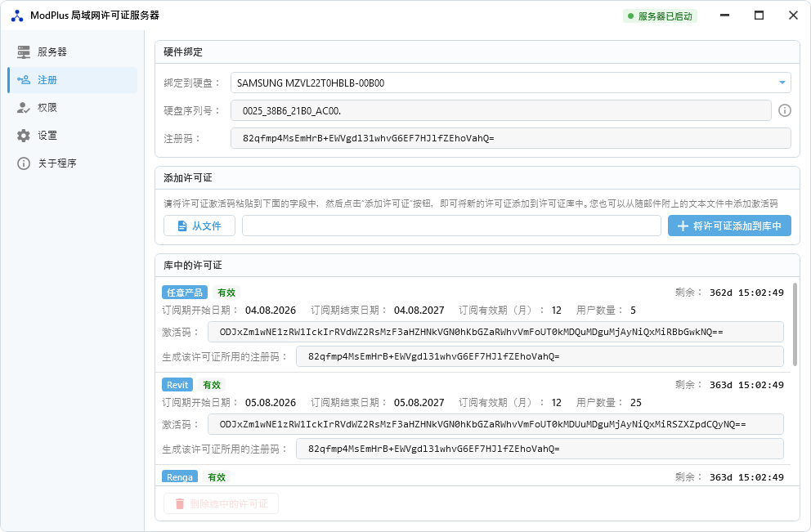Minimize the ModPlus window
This screenshot has height=532, width=811.
pos(724,16)
